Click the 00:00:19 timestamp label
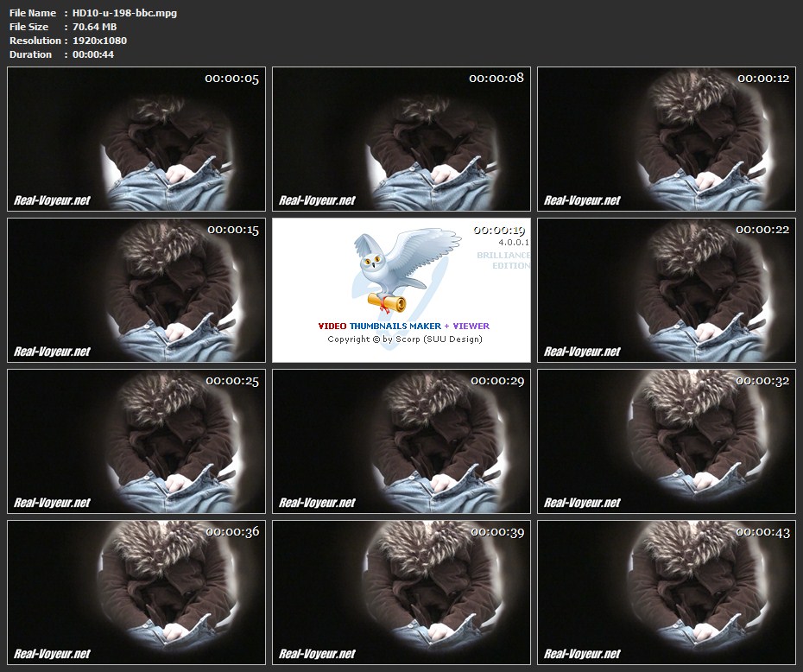803x672 pixels. [499, 230]
